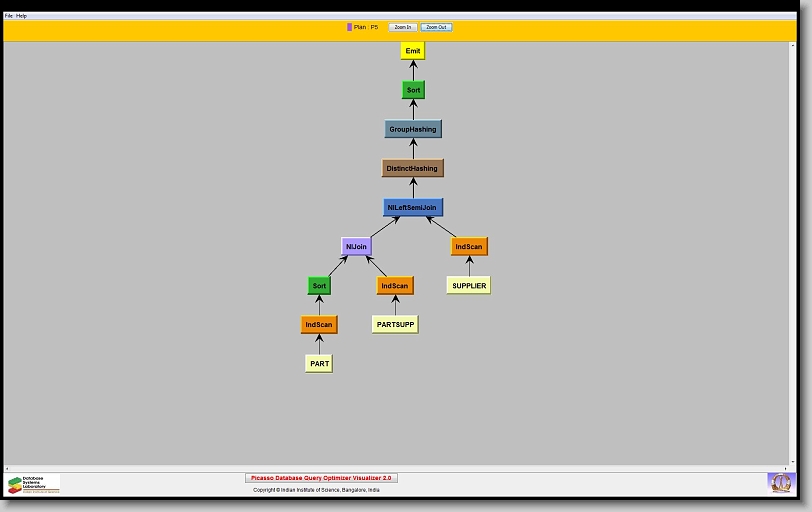Select the IndScan node above PARTSUPP

tap(394, 286)
